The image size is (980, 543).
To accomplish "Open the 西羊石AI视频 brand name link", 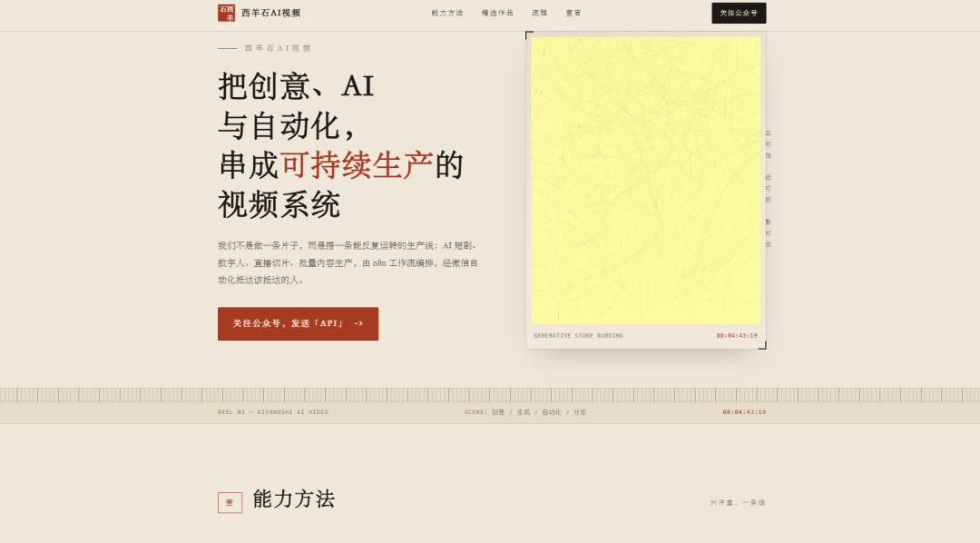I will (270, 13).
